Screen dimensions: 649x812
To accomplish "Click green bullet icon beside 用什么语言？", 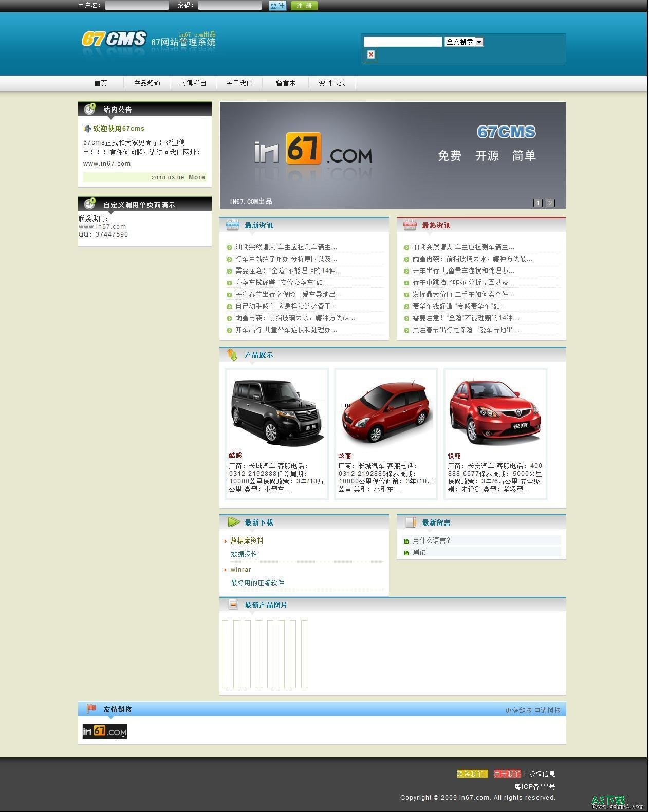I will pyautogui.click(x=406, y=541).
